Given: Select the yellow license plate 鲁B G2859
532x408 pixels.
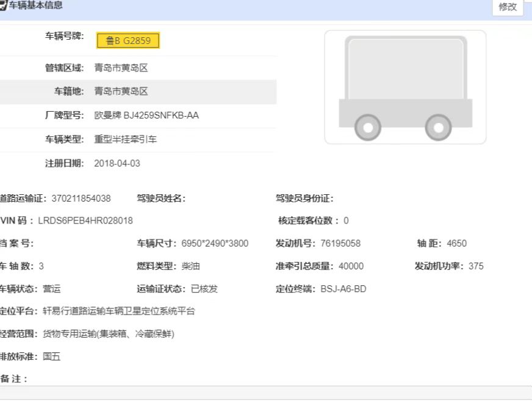Looking at the screenshot, I should (128, 41).
